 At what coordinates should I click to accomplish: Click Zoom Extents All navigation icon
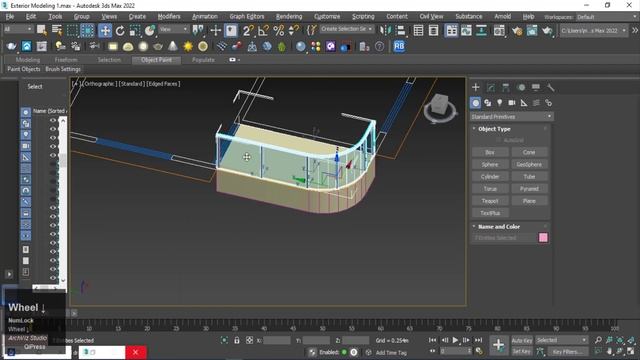(631, 340)
